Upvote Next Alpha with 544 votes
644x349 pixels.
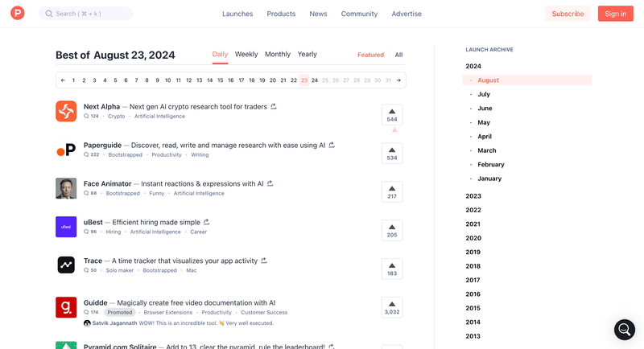[392, 115]
